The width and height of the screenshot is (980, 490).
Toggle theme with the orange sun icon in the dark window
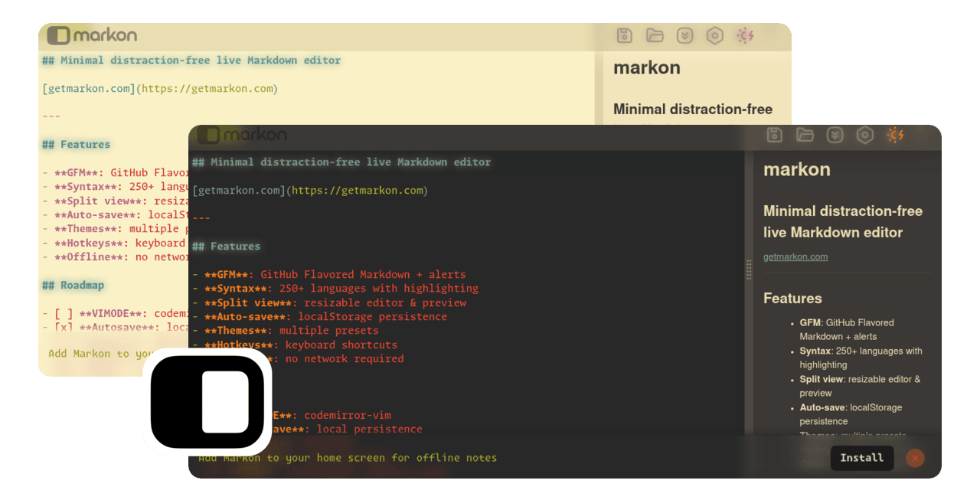click(895, 136)
